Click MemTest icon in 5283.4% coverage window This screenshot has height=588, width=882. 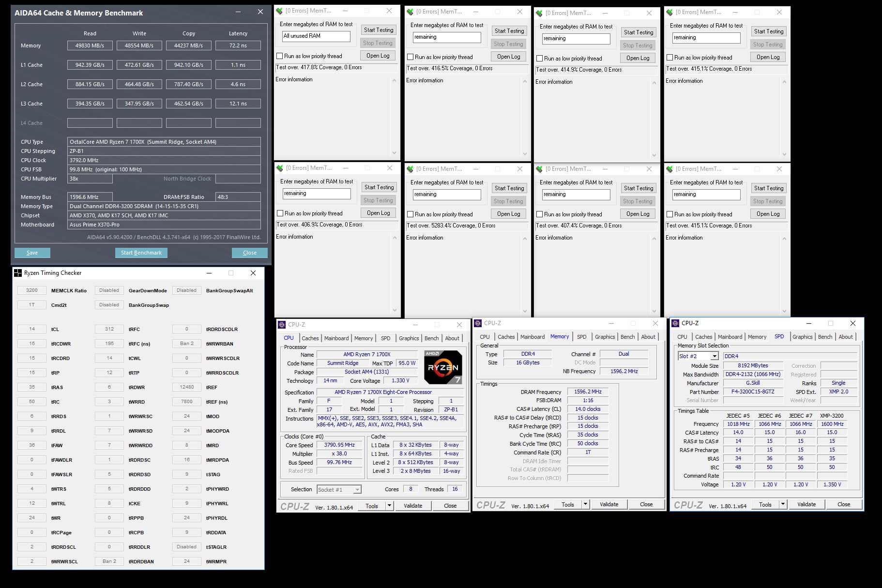(x=411, y=169)
